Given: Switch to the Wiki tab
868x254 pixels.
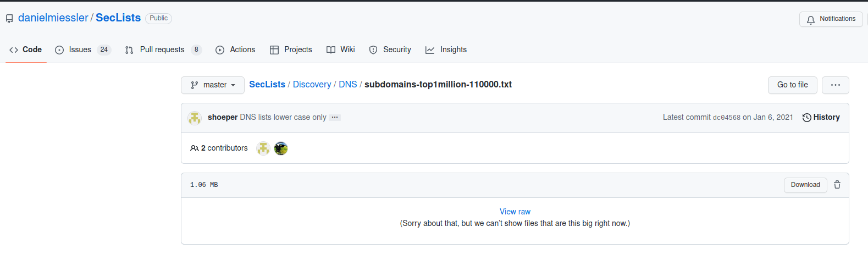Looking at the screenshot, I should (341, 49).
